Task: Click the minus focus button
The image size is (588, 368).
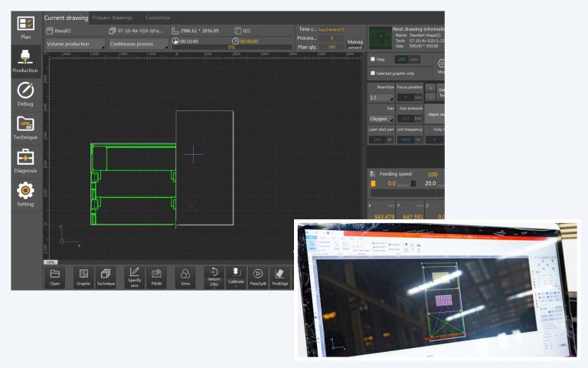Action: tap(431, 97)
